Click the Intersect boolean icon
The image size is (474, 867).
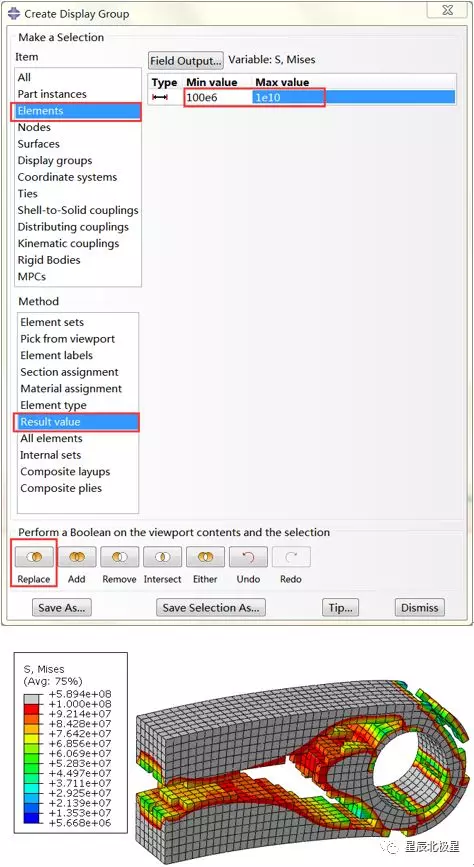point(163,557)
